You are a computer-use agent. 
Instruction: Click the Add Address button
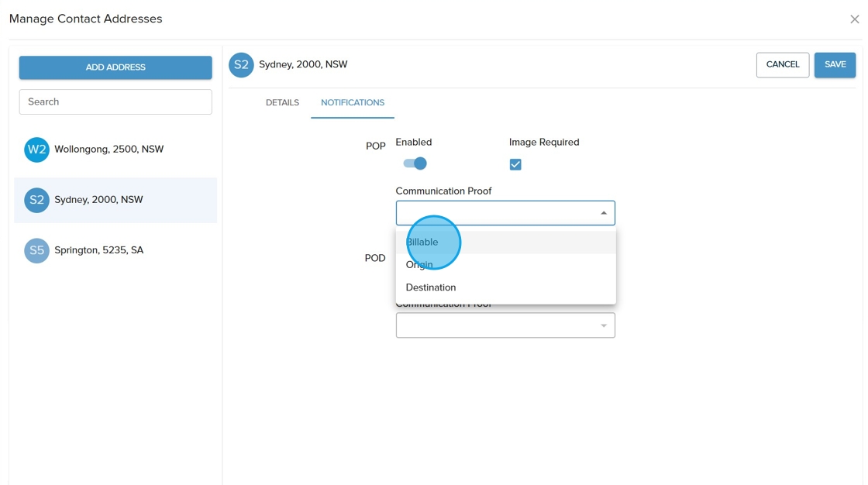click(x=115, y=67)
